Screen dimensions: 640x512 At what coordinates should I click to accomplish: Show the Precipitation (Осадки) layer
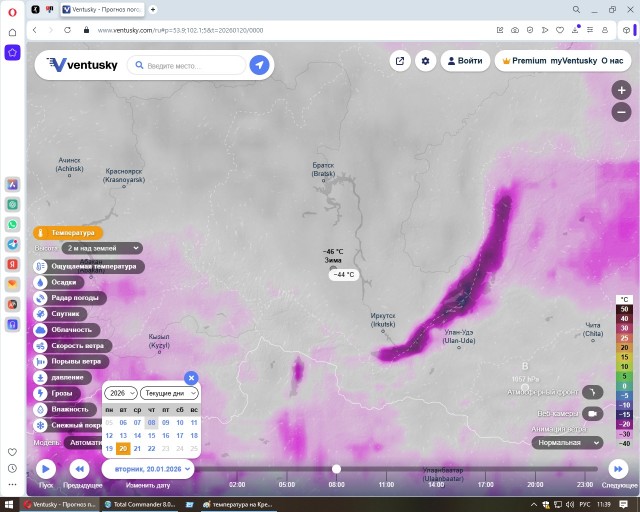[x=58, y=282]
